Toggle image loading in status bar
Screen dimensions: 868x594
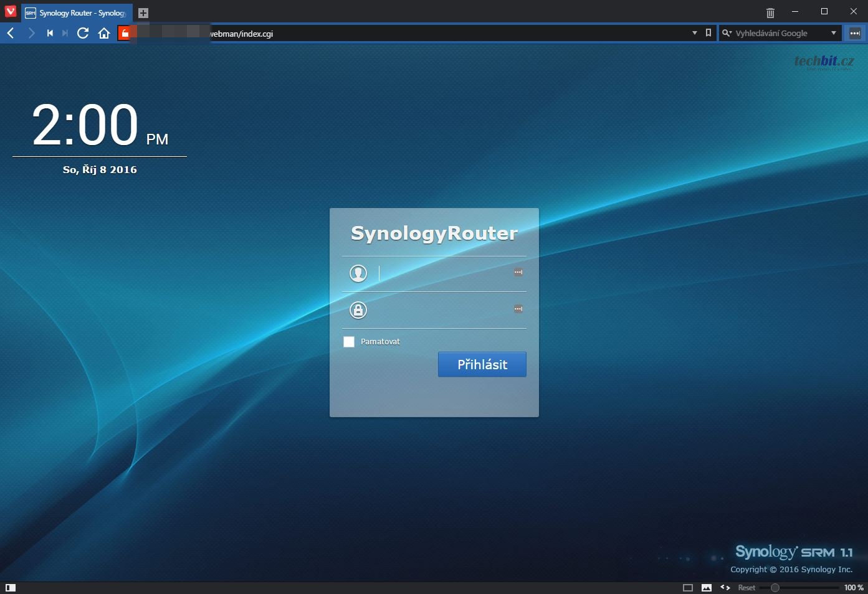[707, 587]
